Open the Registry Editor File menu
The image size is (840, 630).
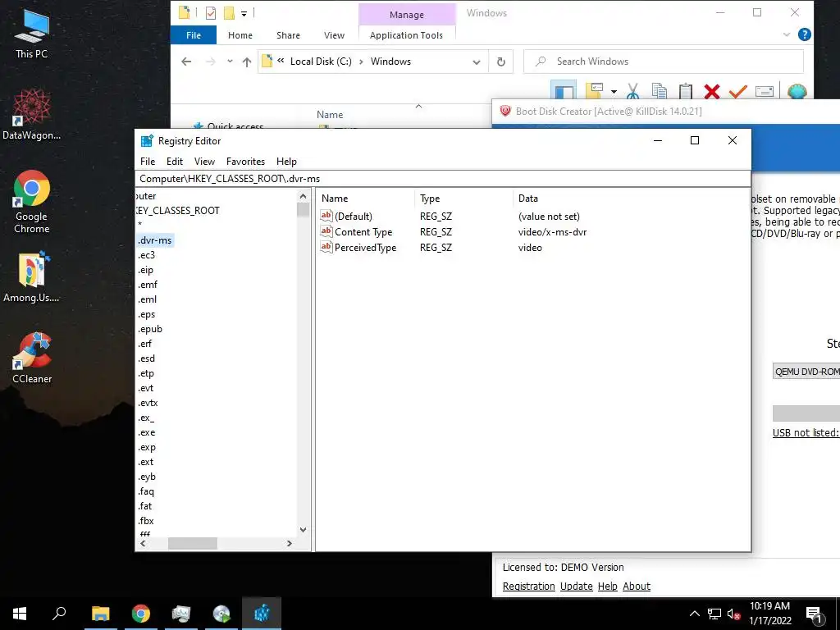148,162
